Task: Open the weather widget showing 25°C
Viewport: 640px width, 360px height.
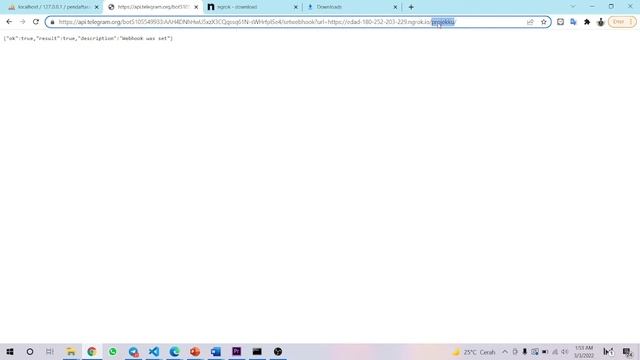Action: coord(473,352)
